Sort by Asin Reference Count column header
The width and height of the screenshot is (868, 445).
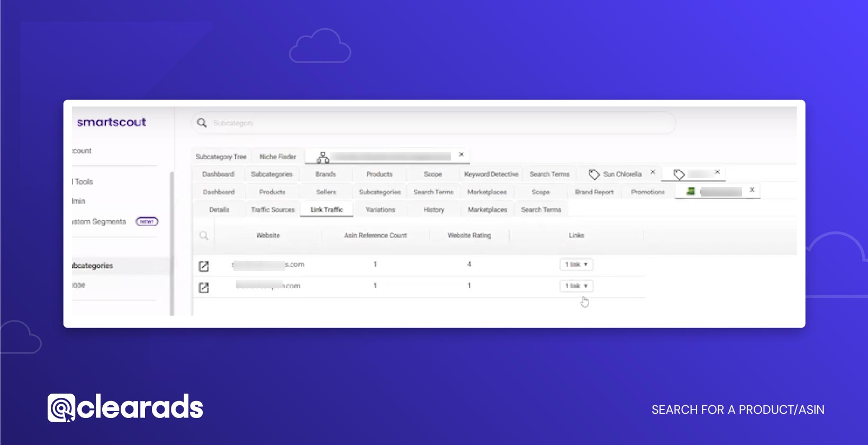pyautogui.click(x=375, y=236)
